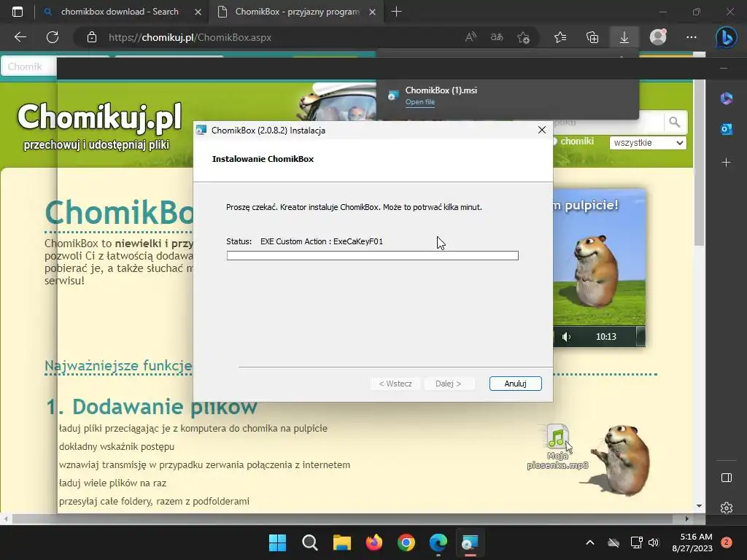Mute the hamster video speaker

tap(566, 337)
